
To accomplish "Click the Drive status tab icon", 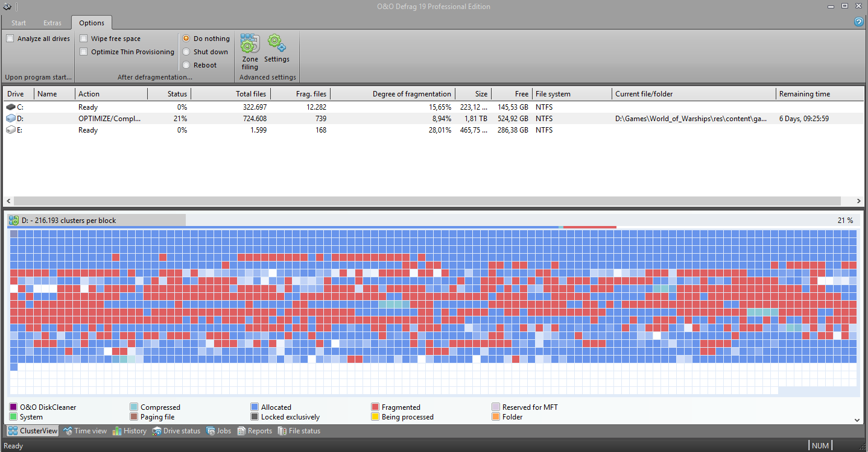I will click(157, 431).
